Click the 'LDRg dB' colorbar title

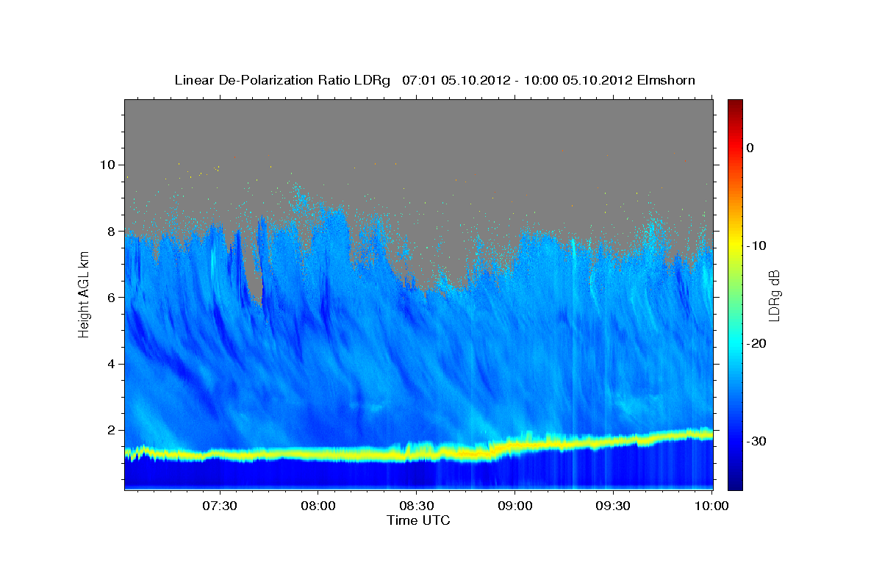click(x=774, y=295)
